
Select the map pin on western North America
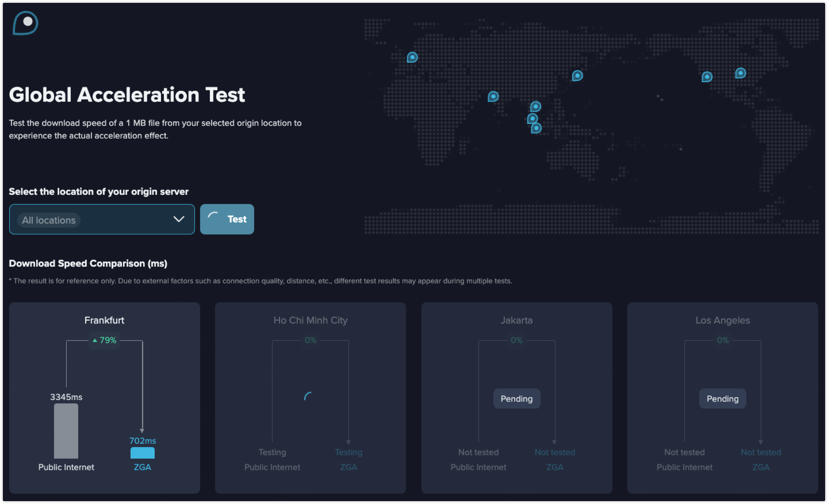(x=707, y=77)
